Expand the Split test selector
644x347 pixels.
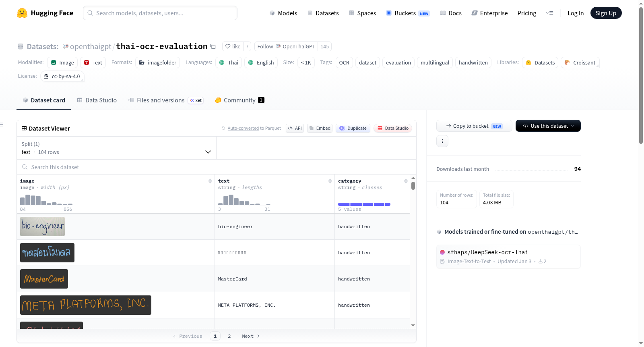116,148
